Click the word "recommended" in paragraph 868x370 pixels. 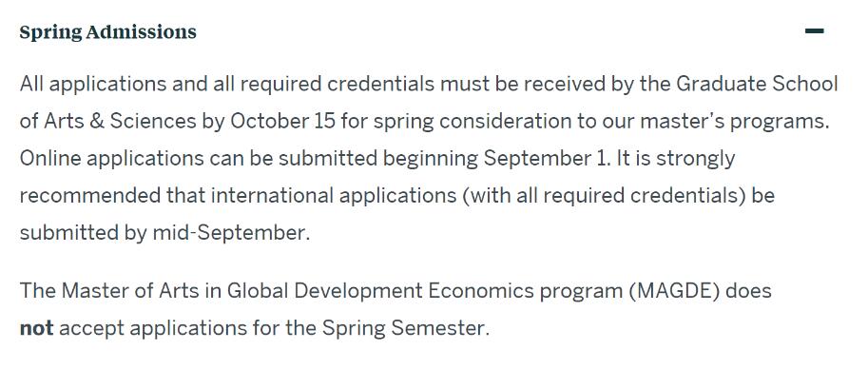(90, 196)
